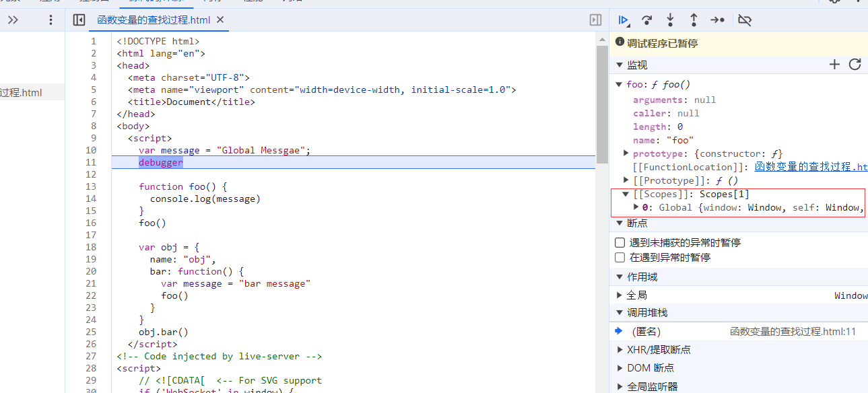Resume script execution with the play icon
The width and height of the screenshot is (868, 393).
(x=623, y=20)
